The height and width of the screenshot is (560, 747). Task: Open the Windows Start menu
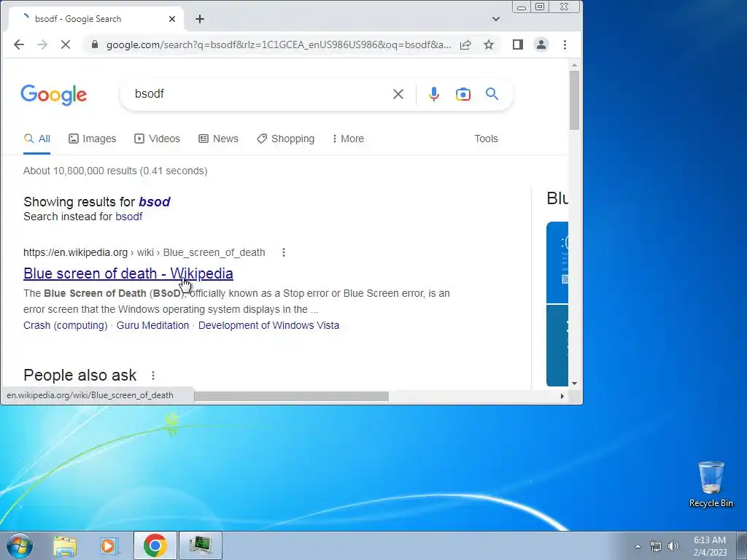coord(20,545)
